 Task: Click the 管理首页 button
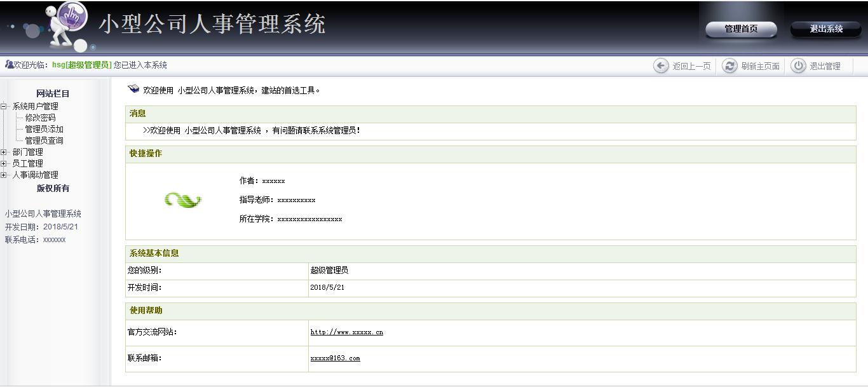(x=741, y=29)
